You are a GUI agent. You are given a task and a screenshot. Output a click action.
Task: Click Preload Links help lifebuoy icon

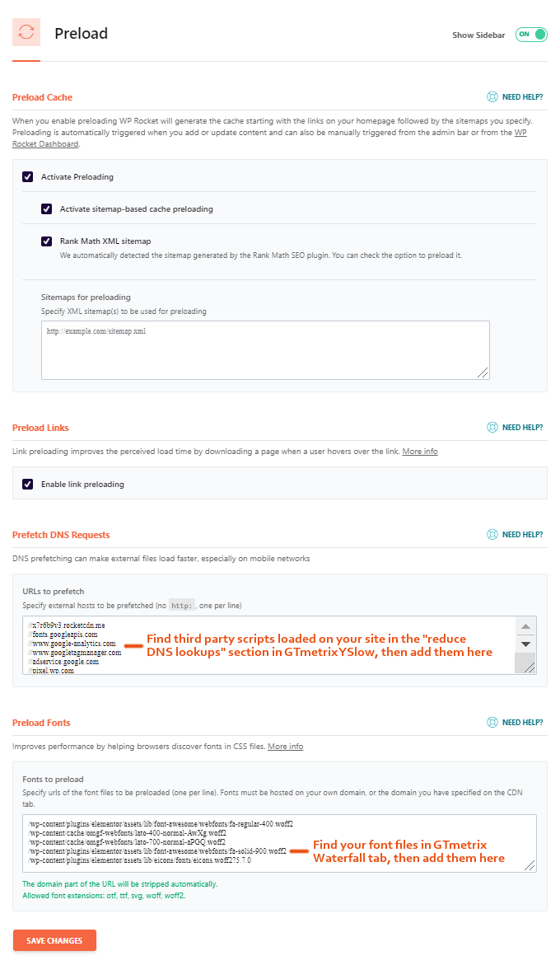(x=492, y=428)
